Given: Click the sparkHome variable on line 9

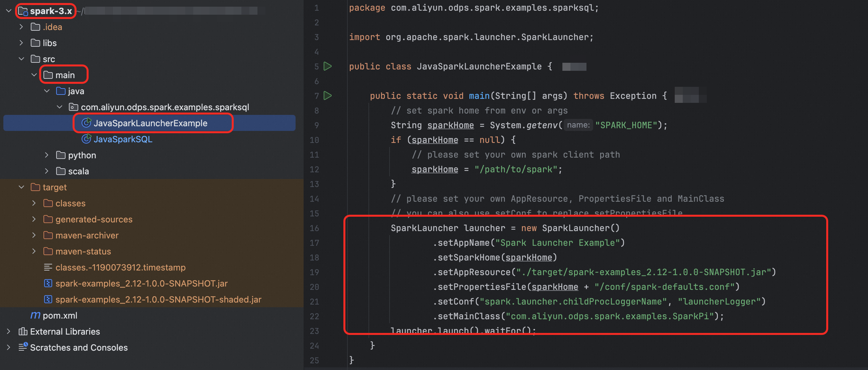Looking at the screenshot, I should coord(450,125).
